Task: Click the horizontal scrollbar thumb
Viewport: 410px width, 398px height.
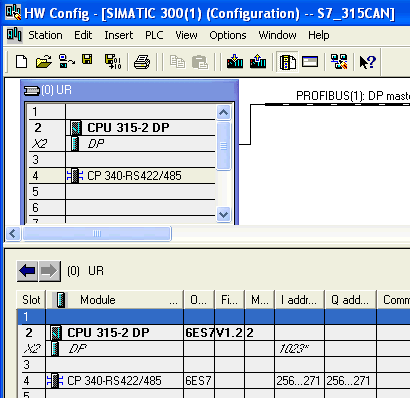Action: [97, 233]
